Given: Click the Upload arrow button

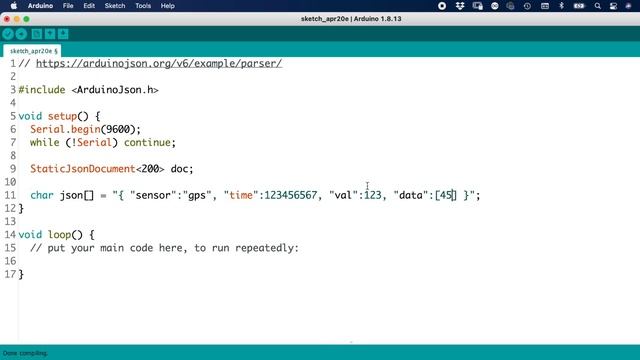Looking at the screenshot, I should coord(21,34).
